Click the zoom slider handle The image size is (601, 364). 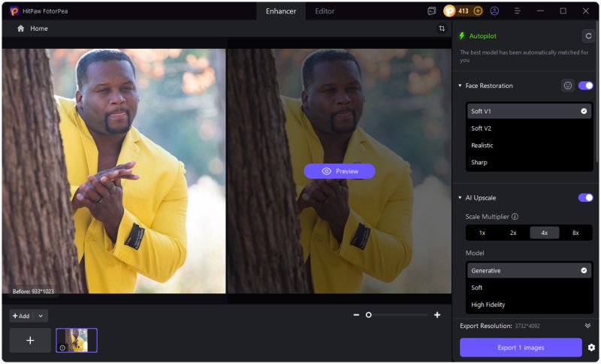[369, 315]
